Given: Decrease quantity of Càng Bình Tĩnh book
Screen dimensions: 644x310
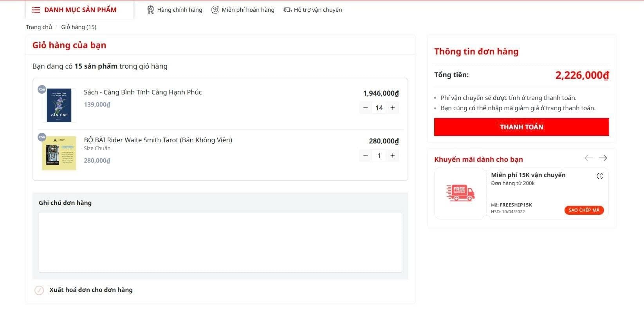Looking at the screenshot, I should (366, 108).
